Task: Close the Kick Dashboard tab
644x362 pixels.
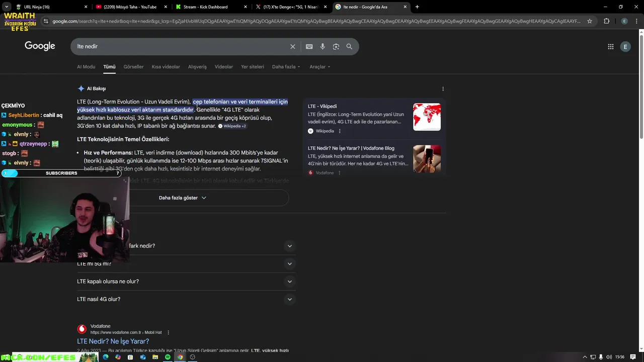Action: pos(246,7)
